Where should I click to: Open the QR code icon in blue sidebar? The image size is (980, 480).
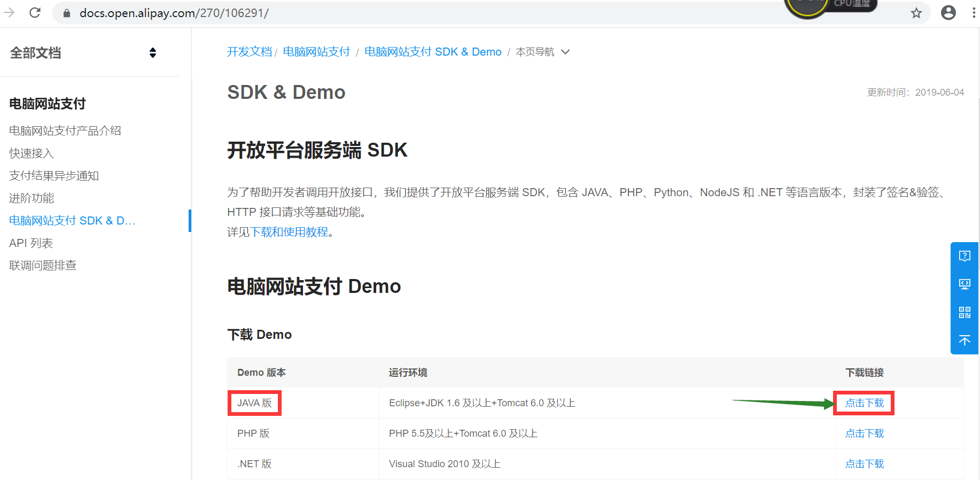point(965,312)
